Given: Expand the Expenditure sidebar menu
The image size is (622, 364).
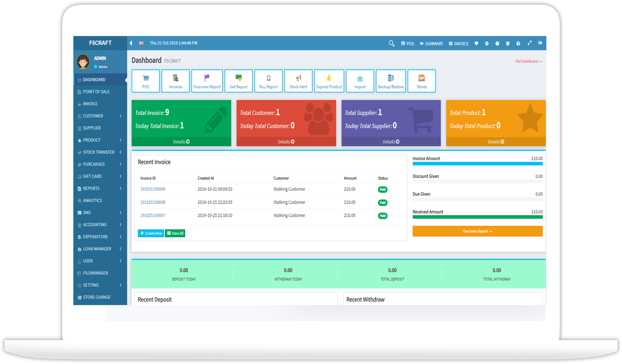Looking at the screenshot, I should click(x=100, y=237).
